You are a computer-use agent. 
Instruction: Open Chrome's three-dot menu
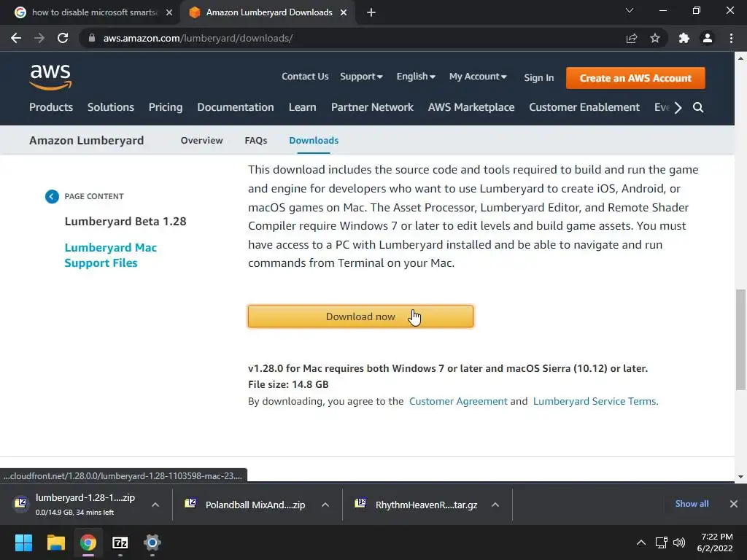[731, 38]
